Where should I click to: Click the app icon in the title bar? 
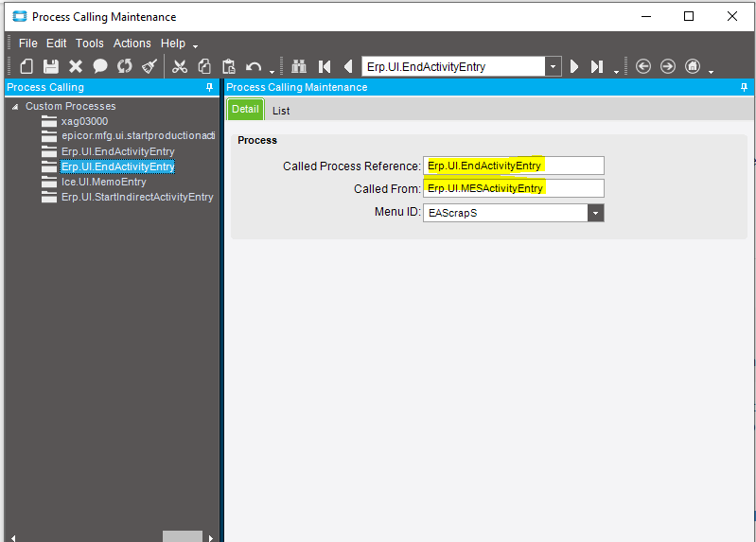(x=20, y=16)
